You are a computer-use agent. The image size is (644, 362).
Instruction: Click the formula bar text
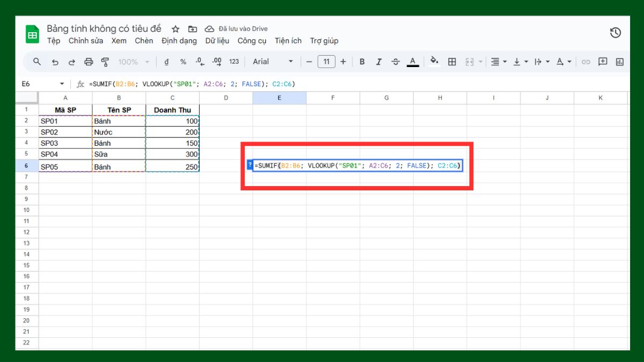click(192, 84)
